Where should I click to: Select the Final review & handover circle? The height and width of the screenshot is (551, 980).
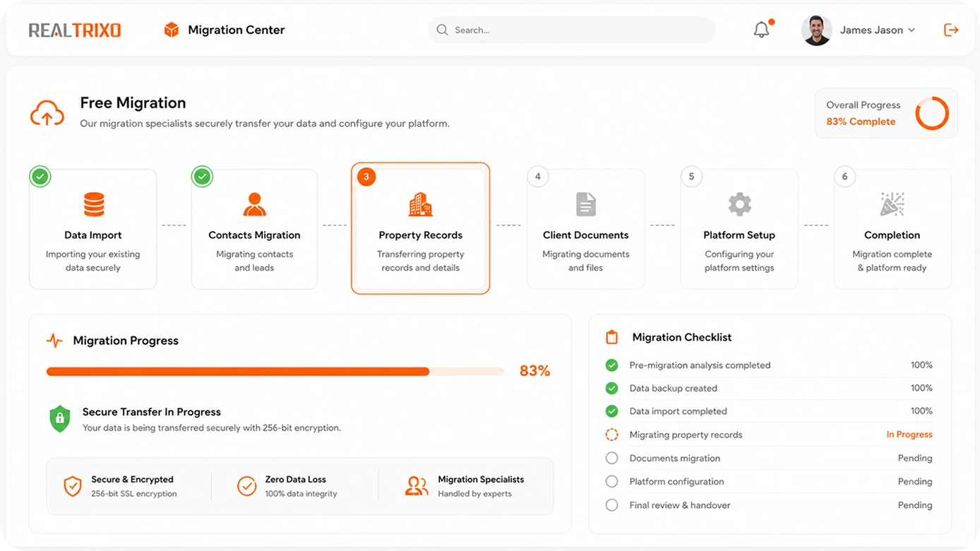click(x=611, y=505)
